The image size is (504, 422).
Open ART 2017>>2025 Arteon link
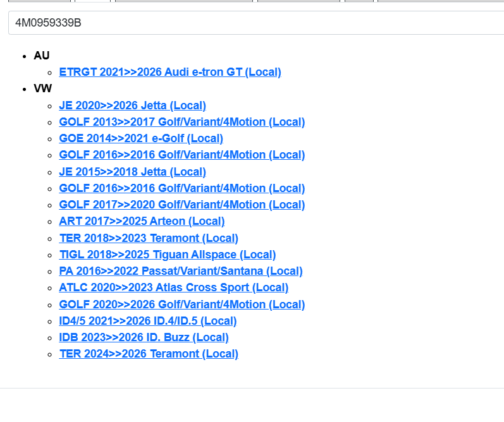(142, 221)
